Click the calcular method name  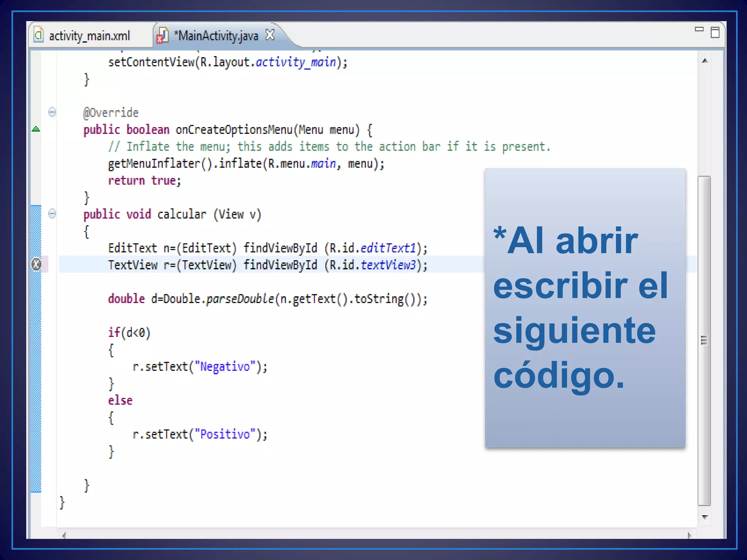[182, 214]
